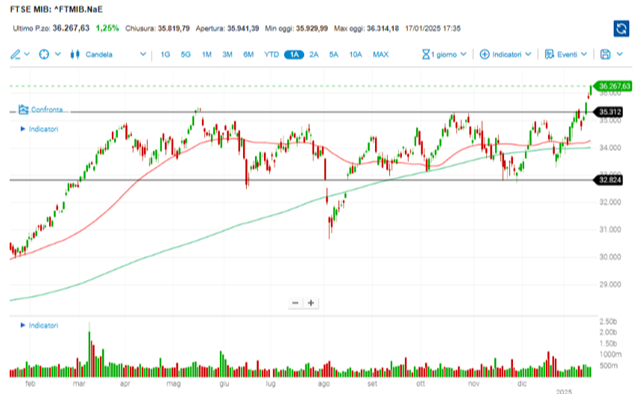The image size is (636, 394).
Task: Click the 35.312 resistance line label
Action: coord(608,112)
